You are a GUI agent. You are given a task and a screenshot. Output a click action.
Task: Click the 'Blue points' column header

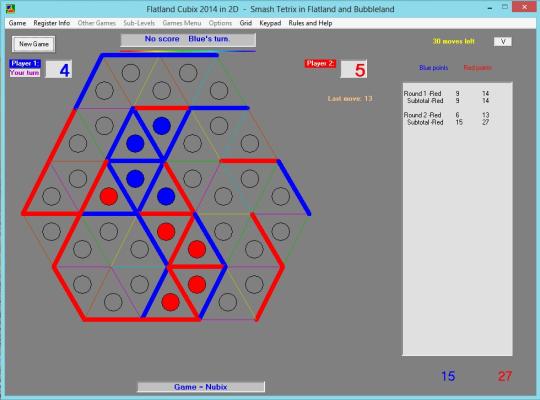[434, 68]
